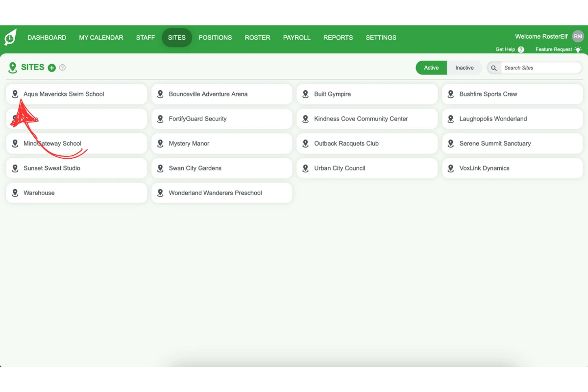Click pin icon beside Urban City Council
The height and width of the screenshot is (392, 588).
[306, 168]
